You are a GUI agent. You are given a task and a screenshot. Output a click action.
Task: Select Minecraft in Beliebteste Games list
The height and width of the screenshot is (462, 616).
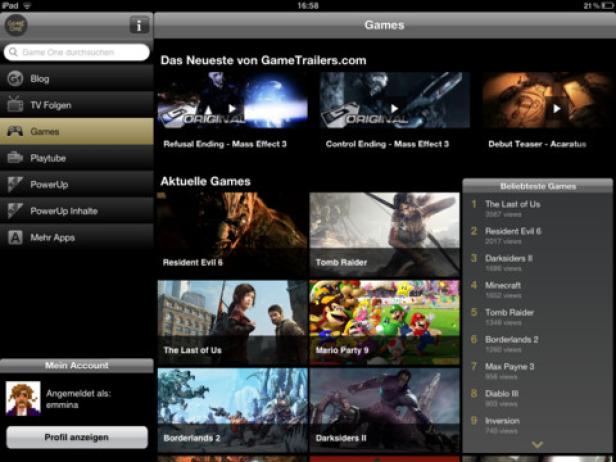(x=537, y=290)
